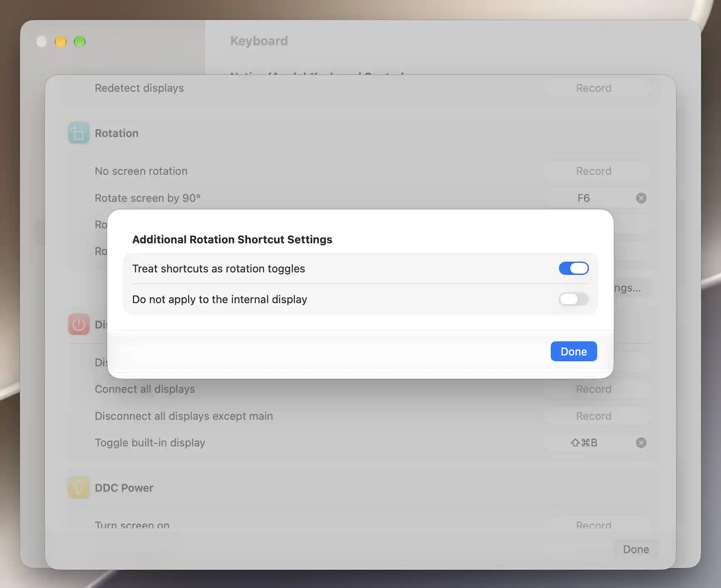Record shortcut for Disconnect all displays except main
The width and height of the screenshot is (721, 588).
(x=597, y=416)
